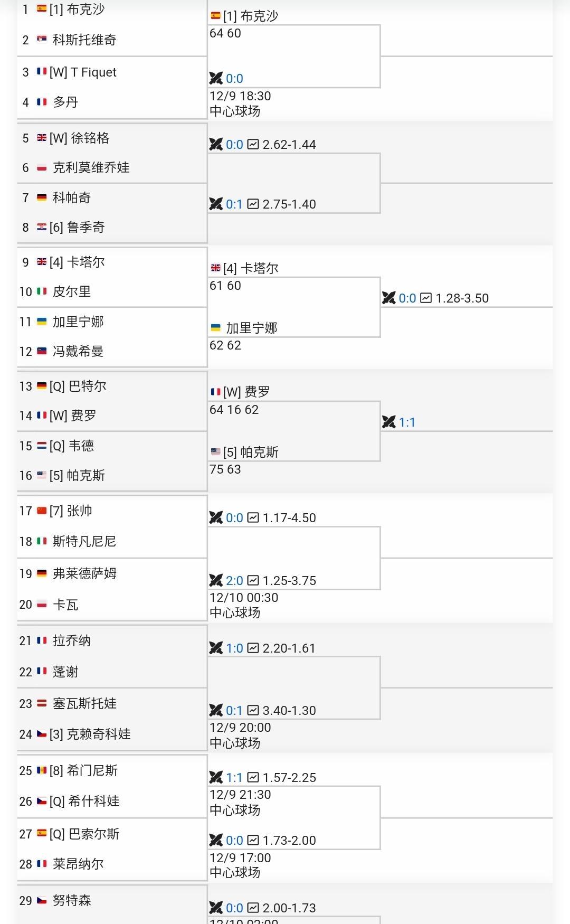Viewport: 570px width, 924px height.
Task: Click head-to-head icon beside 3.40-1.30 odds
Action: tap(216, 710)
